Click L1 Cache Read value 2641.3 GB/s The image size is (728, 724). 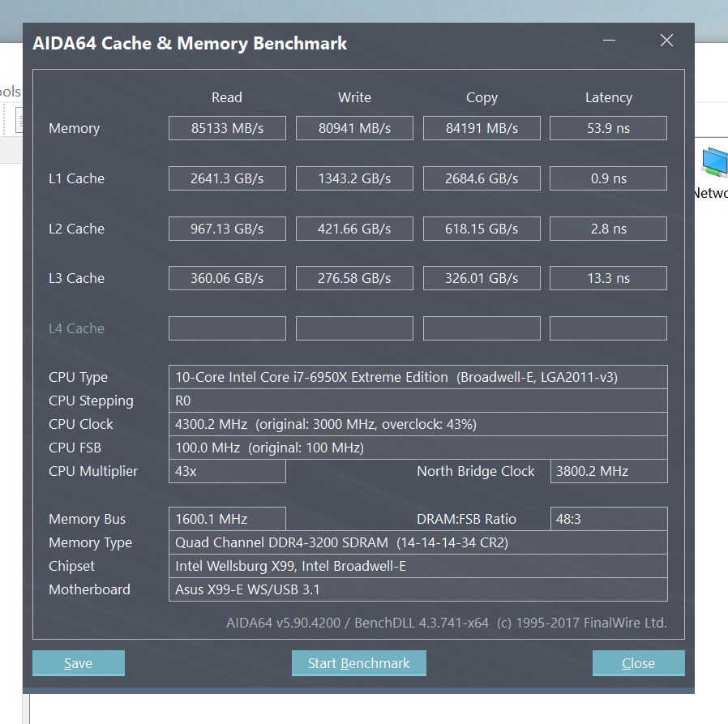coord(227,178)
